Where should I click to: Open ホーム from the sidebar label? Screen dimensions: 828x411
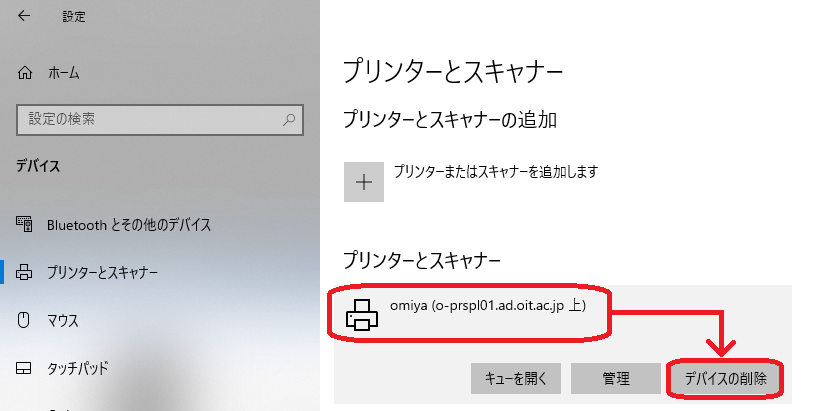click(x=63, y=73)
